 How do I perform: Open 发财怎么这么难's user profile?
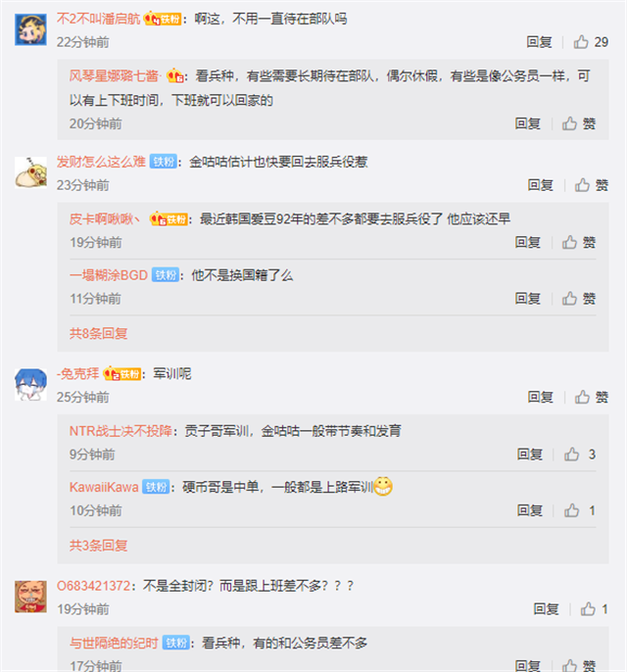pyautogui.click(x=101, y=162)
